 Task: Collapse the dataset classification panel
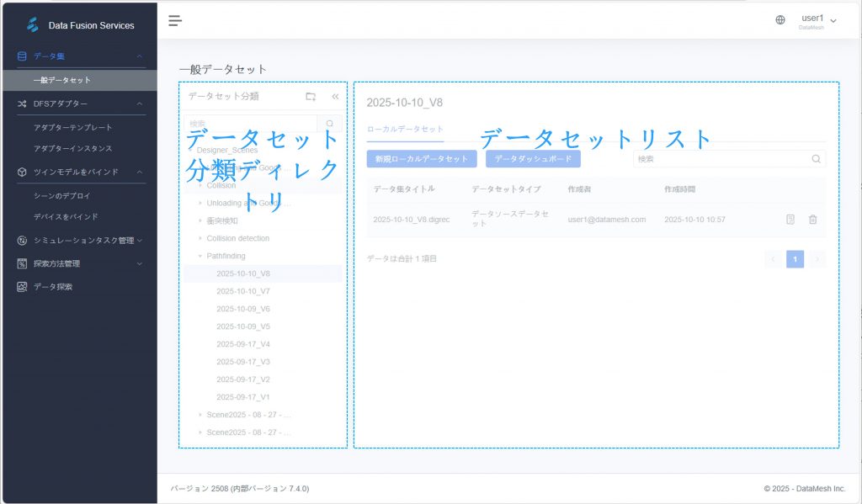pos(335,97)
